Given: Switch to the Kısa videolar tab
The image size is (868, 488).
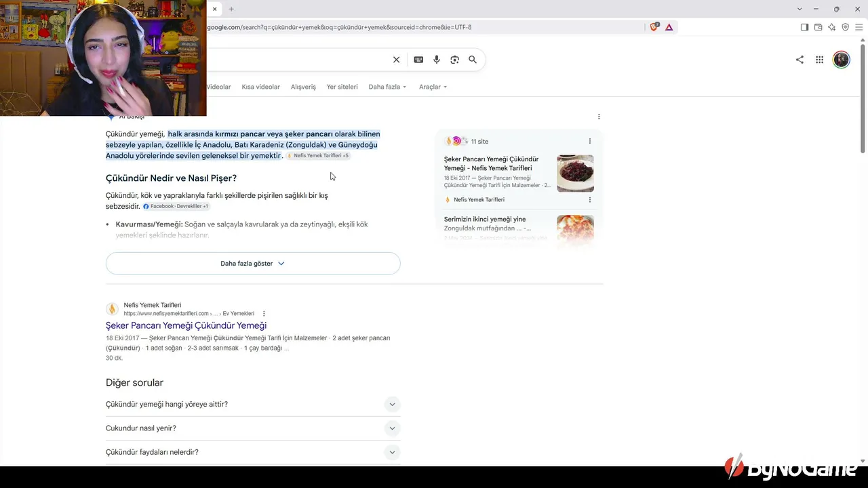Looking at the screenshot, I should click(x=261, y=87).
